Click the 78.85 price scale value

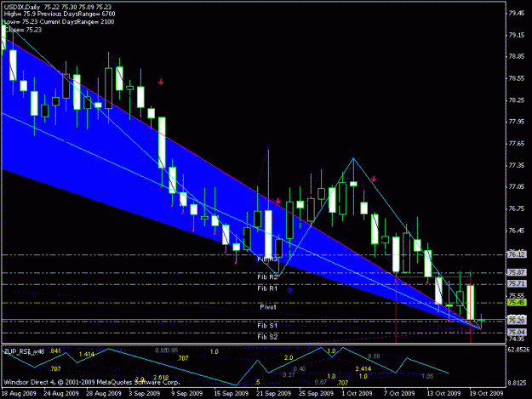click(x=517, y=57)
